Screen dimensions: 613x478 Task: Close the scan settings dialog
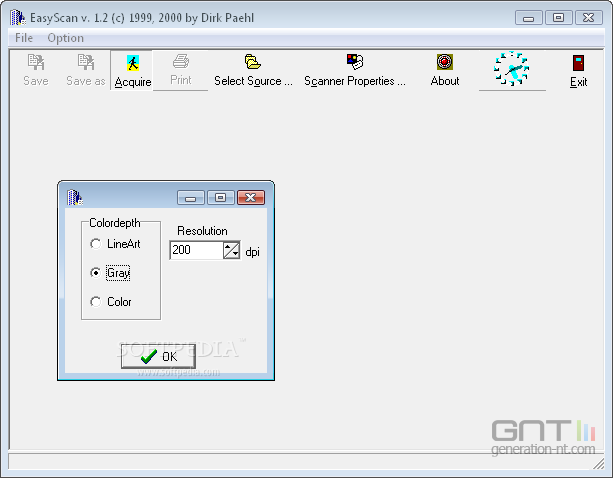[251, 197]
